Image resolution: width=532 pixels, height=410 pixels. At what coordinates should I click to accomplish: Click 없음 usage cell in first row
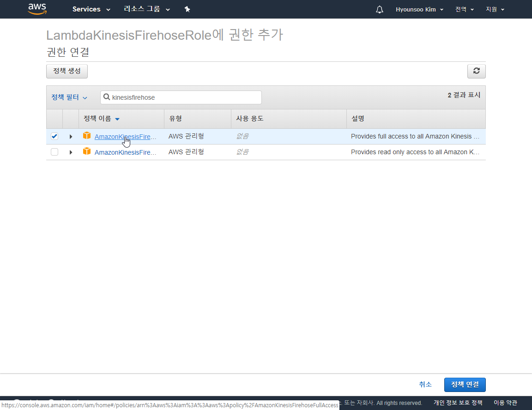[x=242, y=136]
